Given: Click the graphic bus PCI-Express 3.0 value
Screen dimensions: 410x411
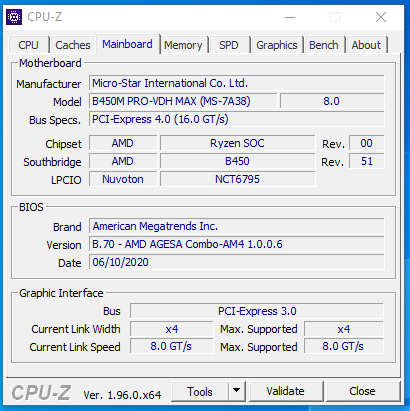Looking at the screenshot, I should pos(257,311).
